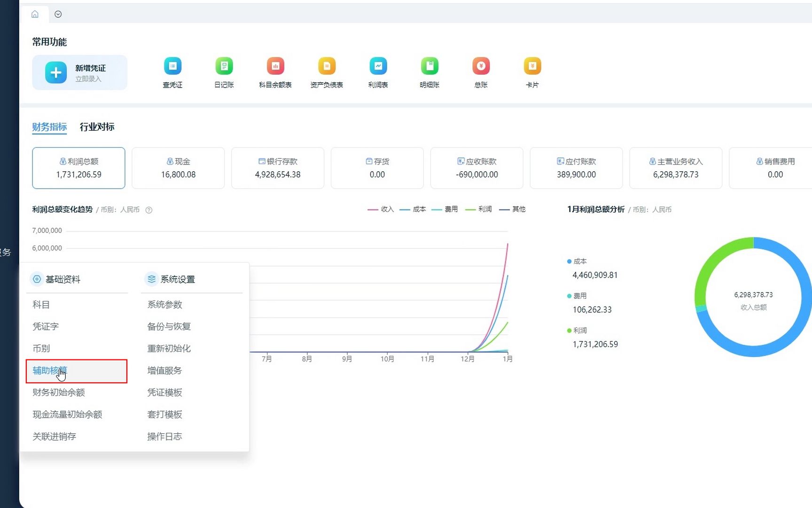
Task: Open the 日记账 icon
Action: pos(224,72)
